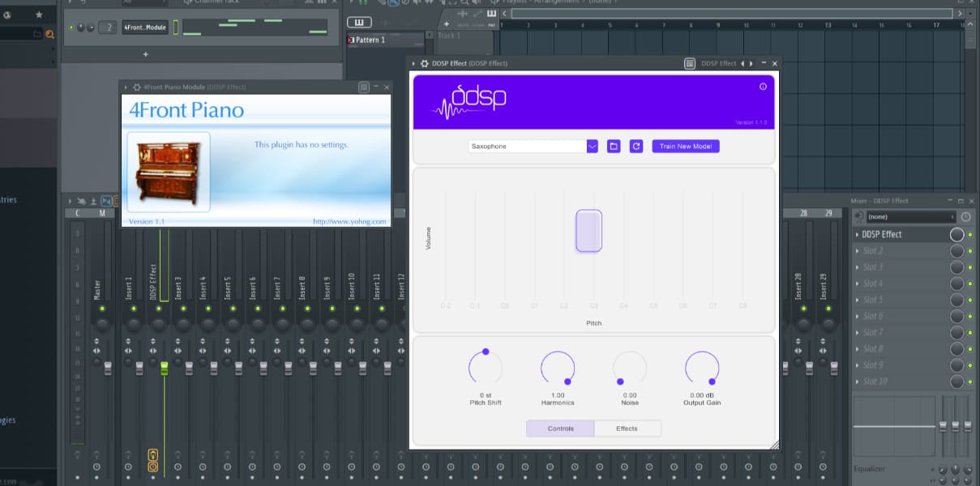
Task: Switch to the Controls tab in DDSP
Action: [560, 428]
